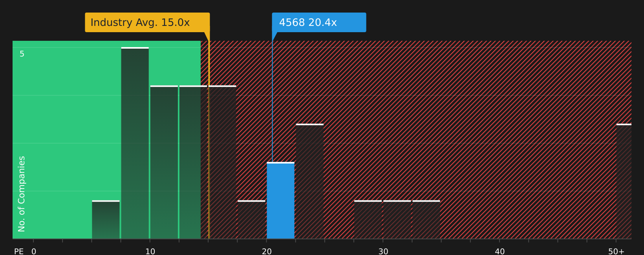The width and height of the screenshot is (644, 255).
Task: Click the bar between PE 10 and 12.5
Action: click(164, 162)
